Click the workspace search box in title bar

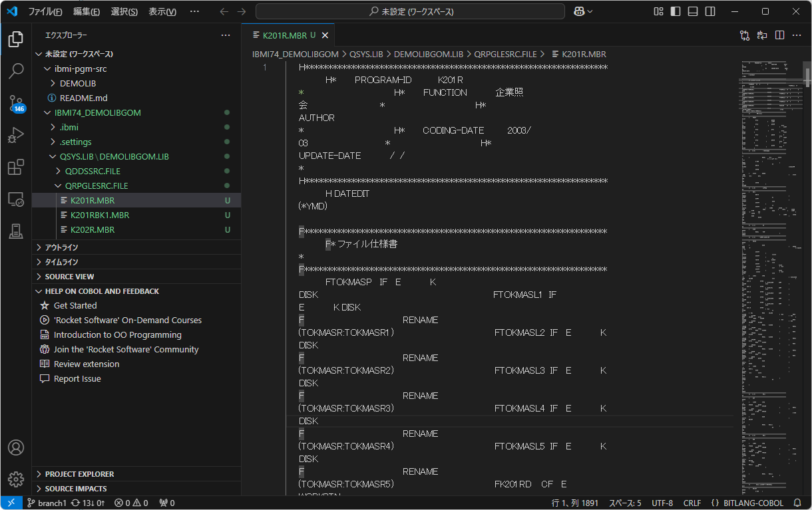click(410, 11)
